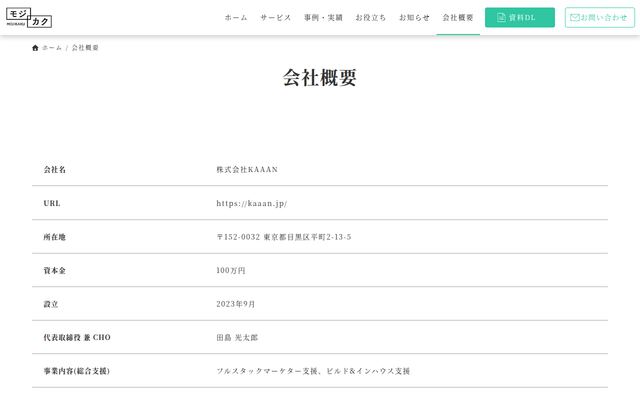Click the 〒152-0032 address value
The image size is (640, 400).
[284, 237]
